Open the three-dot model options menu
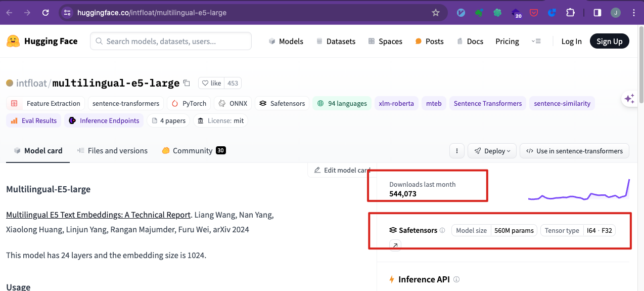Viewport: 644px width, 291px height. [456, 151]
